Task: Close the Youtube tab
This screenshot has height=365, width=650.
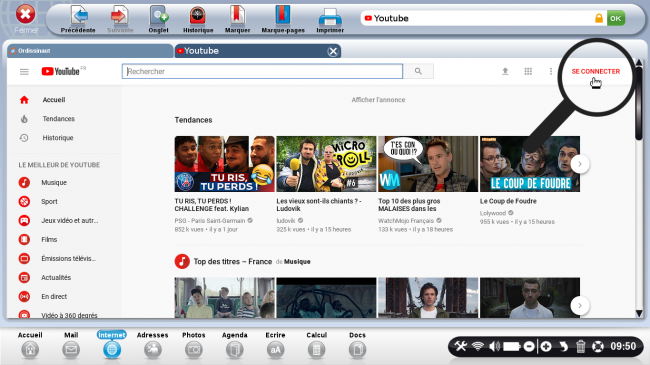Action: pyautogui.click(x=333, y=51)
